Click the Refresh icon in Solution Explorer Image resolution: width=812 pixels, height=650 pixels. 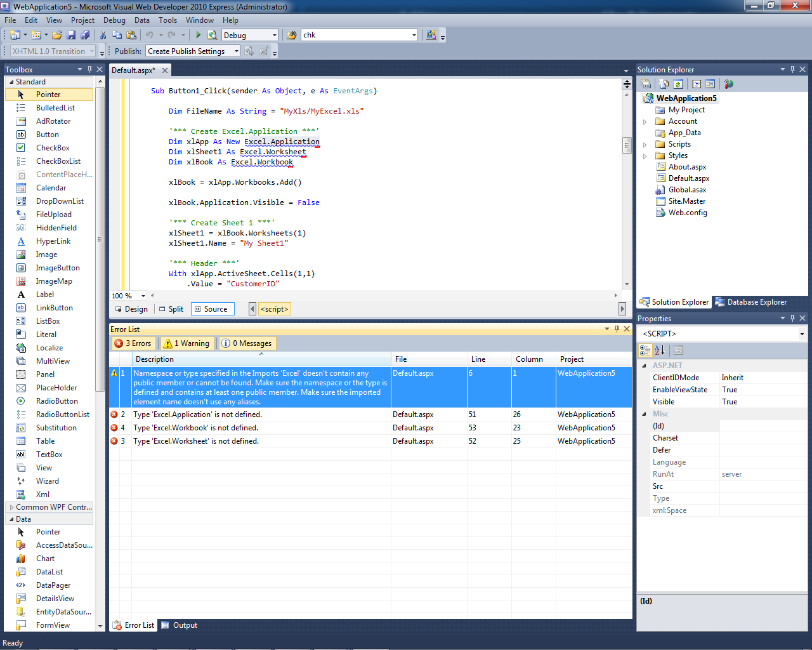[678, 84]
